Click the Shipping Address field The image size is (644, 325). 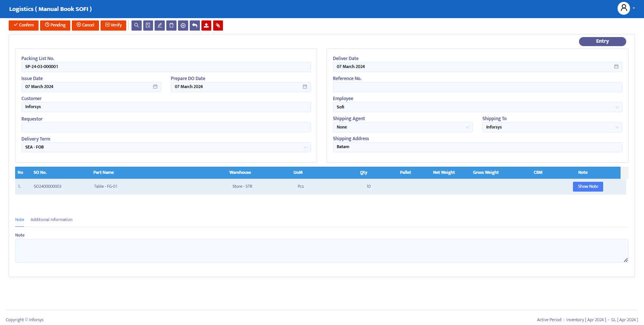coord(477,147)
